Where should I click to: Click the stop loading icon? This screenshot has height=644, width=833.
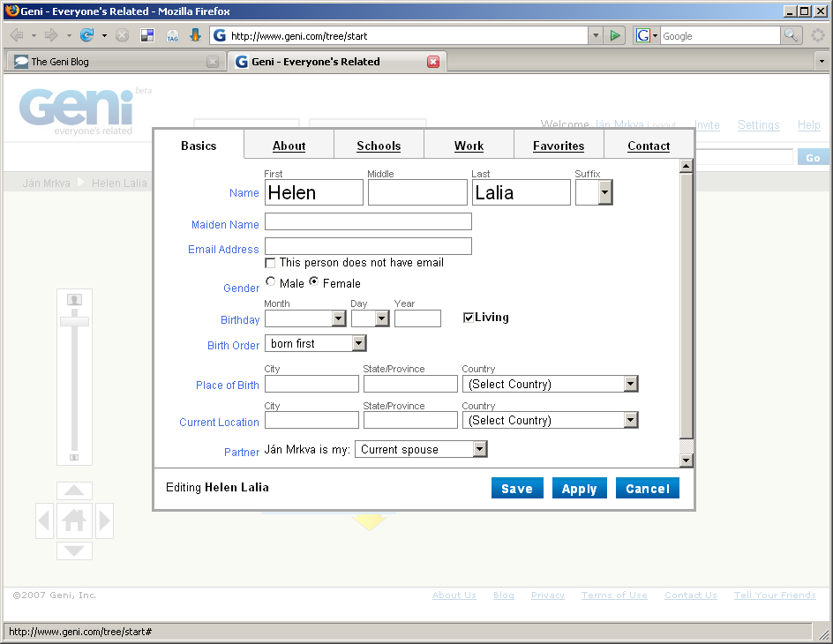[122, 35]
